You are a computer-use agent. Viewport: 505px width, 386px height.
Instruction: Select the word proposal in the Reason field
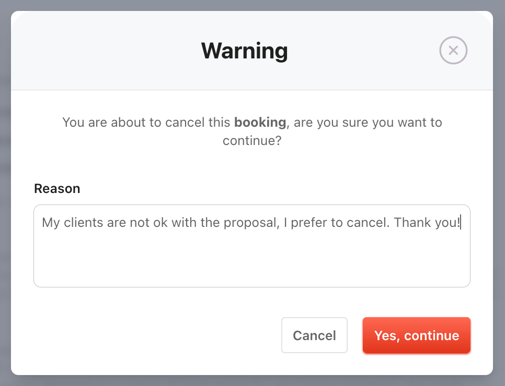point(250,223)
